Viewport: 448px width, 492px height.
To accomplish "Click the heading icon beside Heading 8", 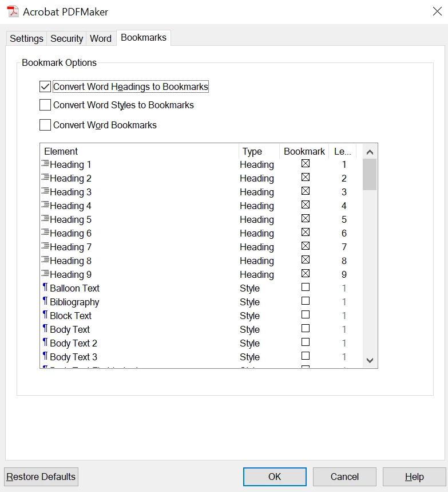I will [x=45, y=260].
